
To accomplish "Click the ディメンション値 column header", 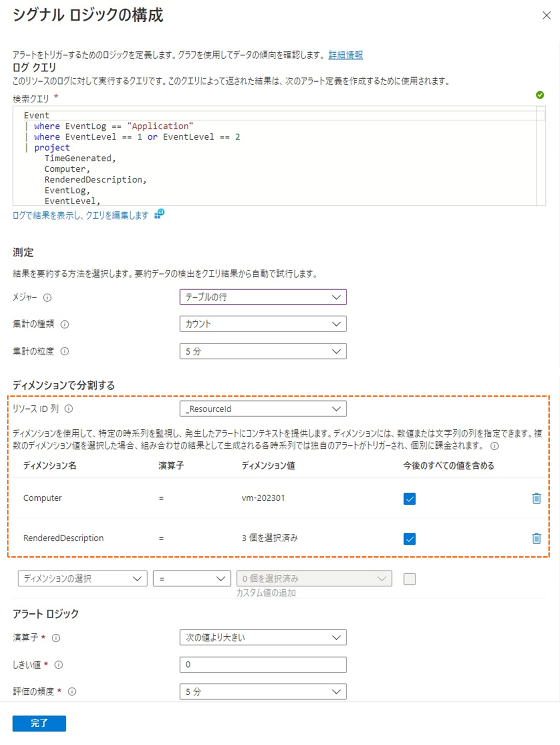I will (268, 466).
